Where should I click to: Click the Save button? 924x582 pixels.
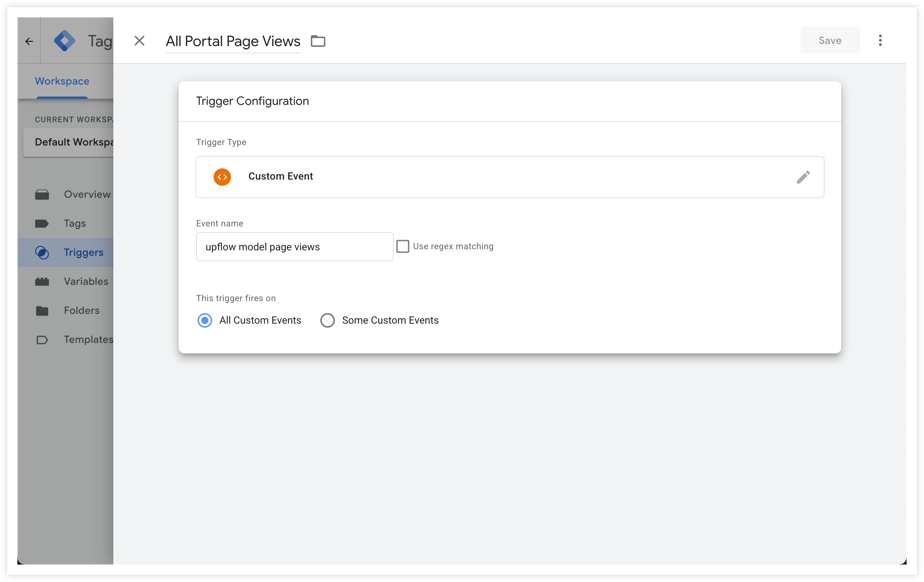[830, 40]
